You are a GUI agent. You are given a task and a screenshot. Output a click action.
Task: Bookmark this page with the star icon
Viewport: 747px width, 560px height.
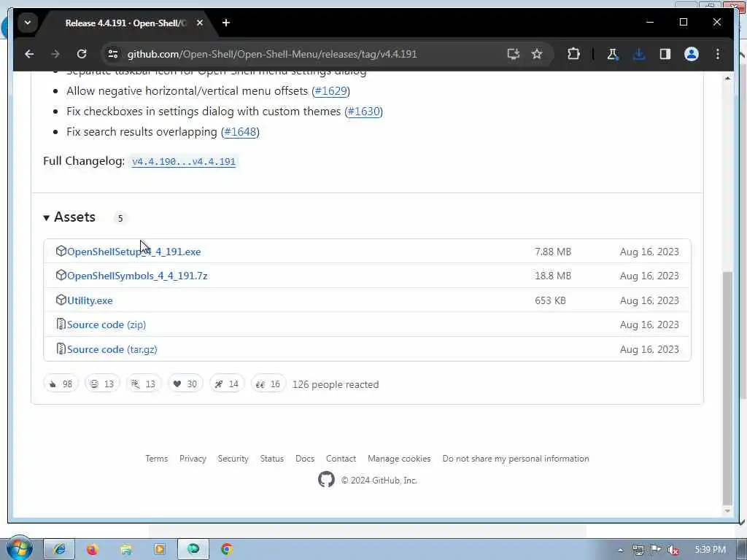click(x=537, y=54)
